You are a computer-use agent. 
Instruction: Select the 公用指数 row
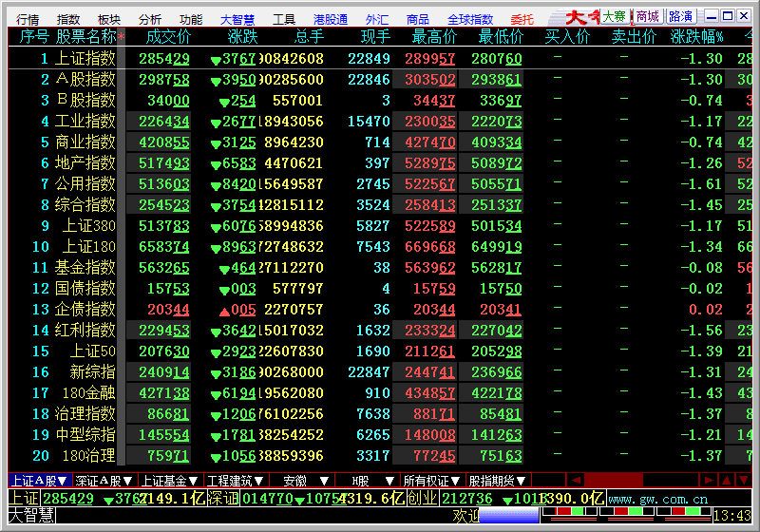(x=380, y=183)
